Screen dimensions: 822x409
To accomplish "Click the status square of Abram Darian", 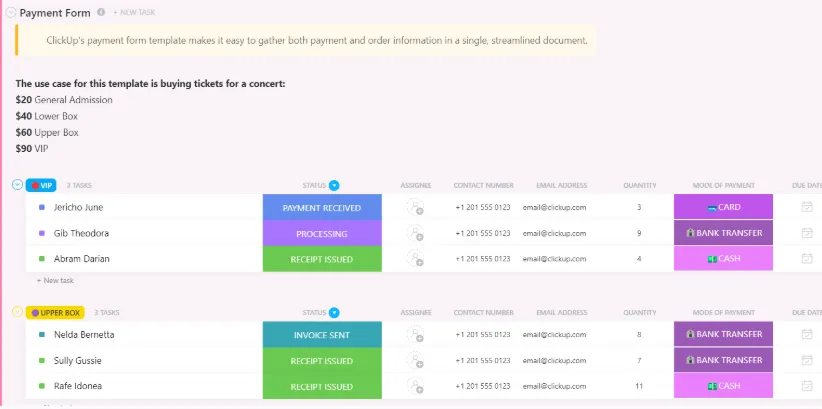I will (42, 259).
